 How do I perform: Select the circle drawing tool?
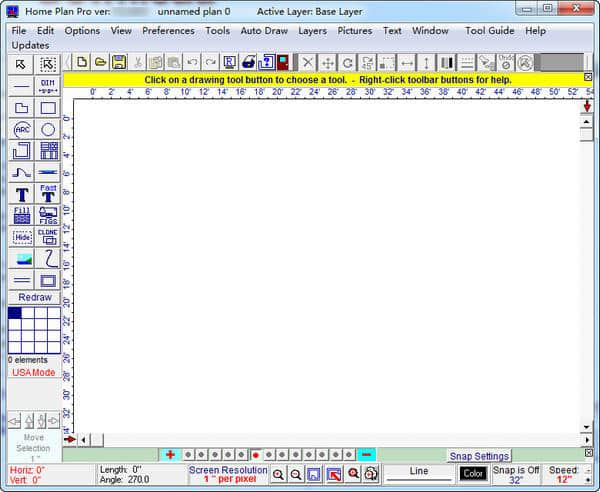[47, 129]
